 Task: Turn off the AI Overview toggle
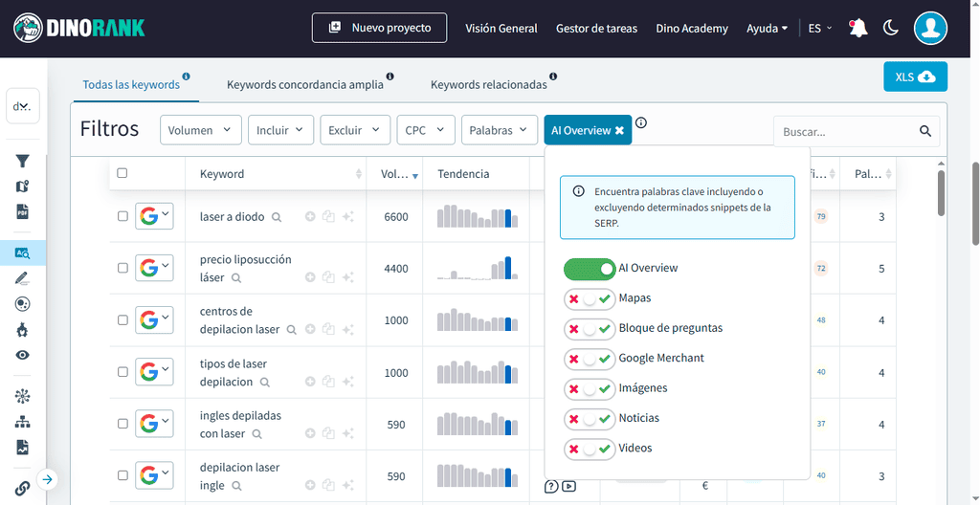tap(589, 269)
